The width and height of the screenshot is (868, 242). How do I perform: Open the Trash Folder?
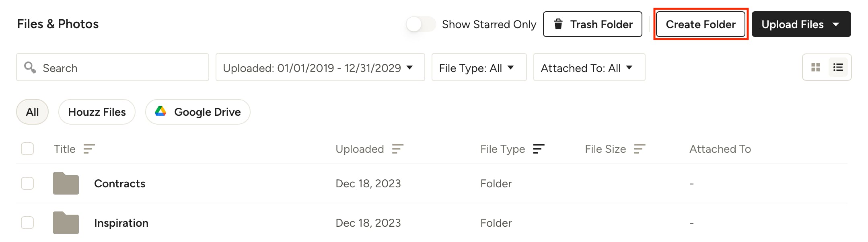[x=592, y=25]
